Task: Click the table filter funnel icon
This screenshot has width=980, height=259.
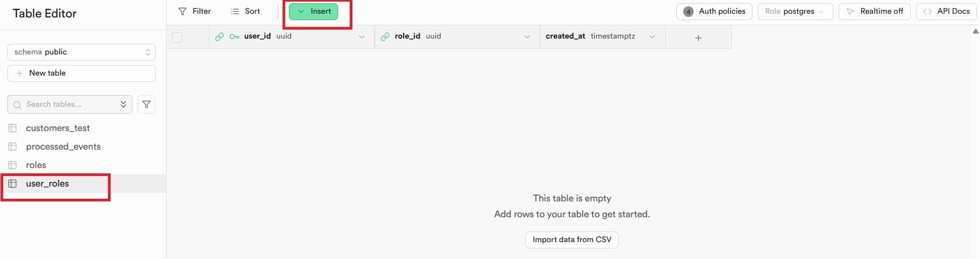Action: pos(147,105)
